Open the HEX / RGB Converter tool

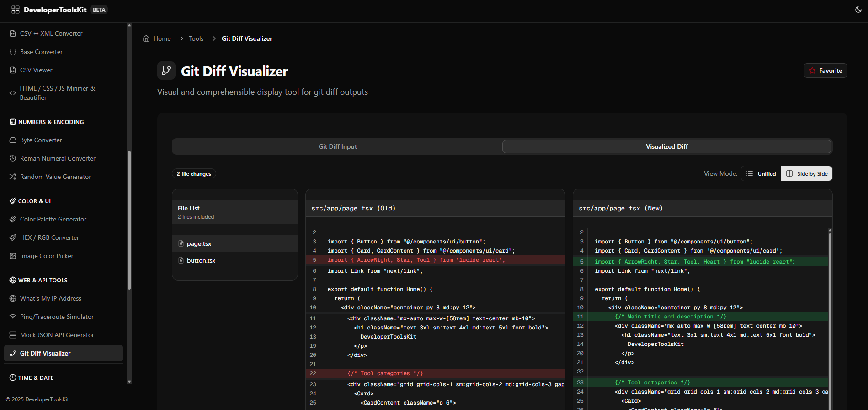[49, 237]
